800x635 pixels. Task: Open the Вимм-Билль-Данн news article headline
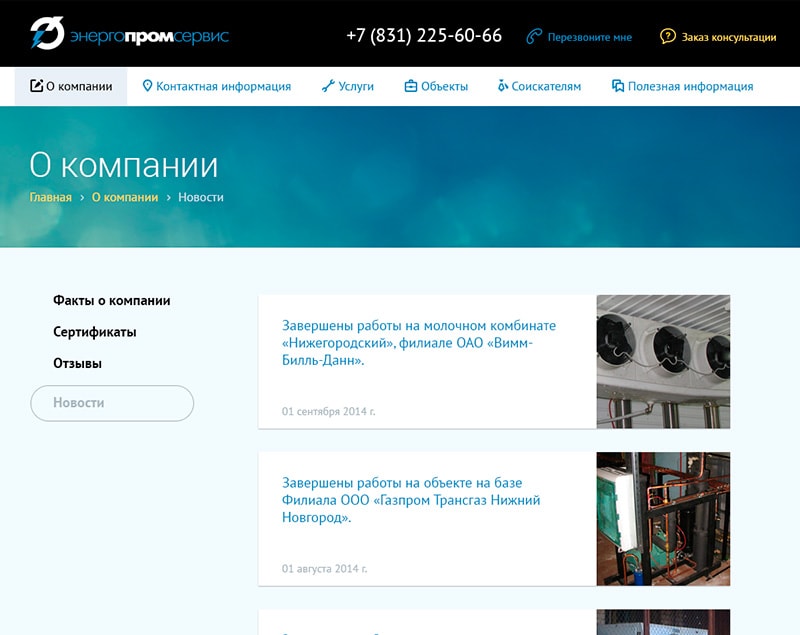click(x=418, y=343)
